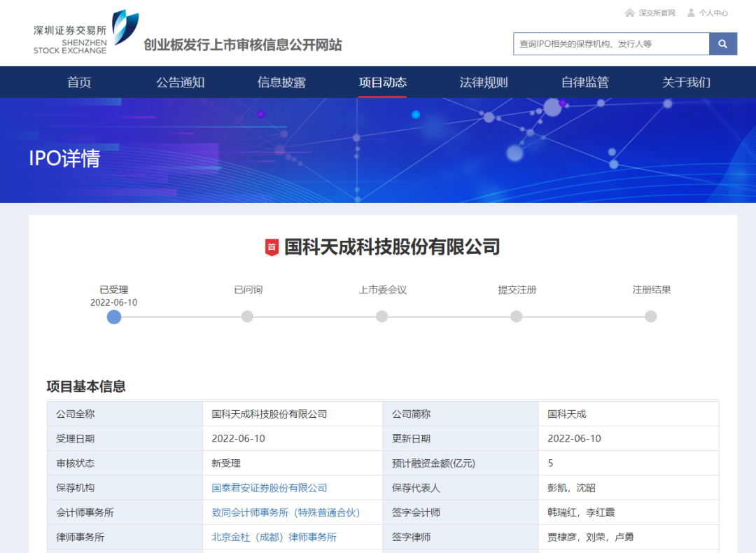Click the red 首 badge icon

[272, 247]
